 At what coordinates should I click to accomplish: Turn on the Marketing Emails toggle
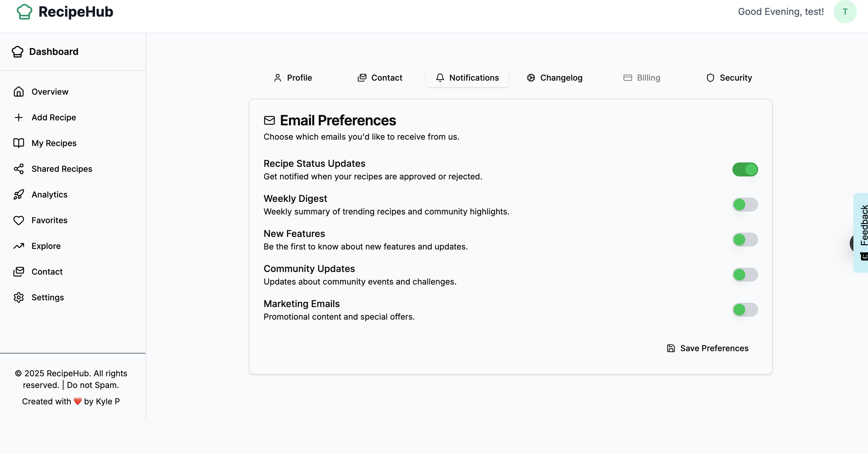745,309
